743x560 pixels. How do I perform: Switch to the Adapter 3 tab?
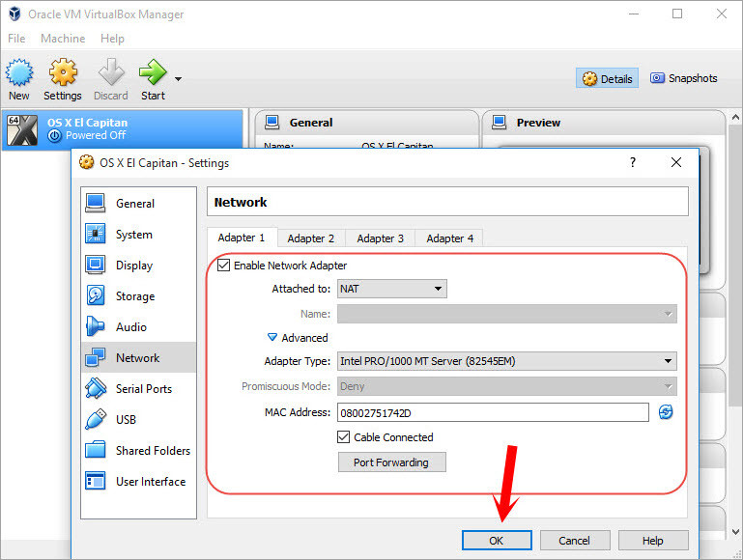pos(381,238)
